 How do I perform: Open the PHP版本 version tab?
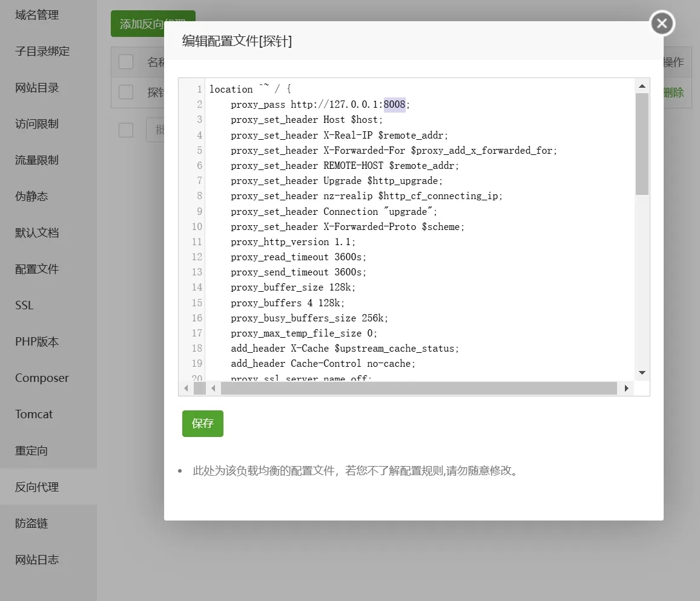pyautogui.click(x=37, y=342)
